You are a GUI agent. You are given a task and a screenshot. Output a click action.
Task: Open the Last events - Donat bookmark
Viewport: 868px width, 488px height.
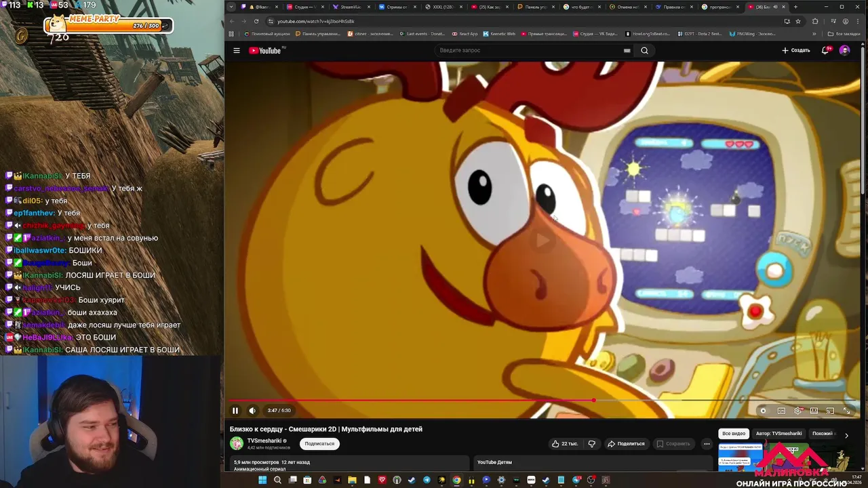(x=422, y=34)
